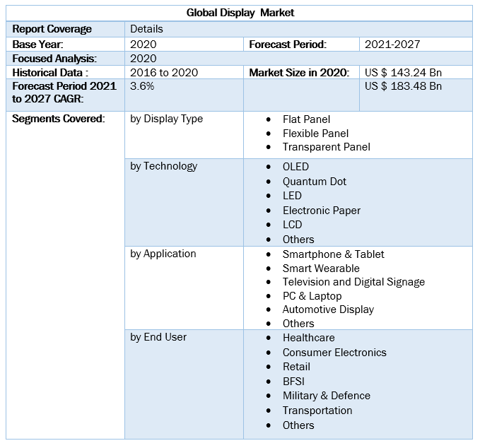
Task: Click the Historical Data value 2016 to 2020
Action: point(164,72)
